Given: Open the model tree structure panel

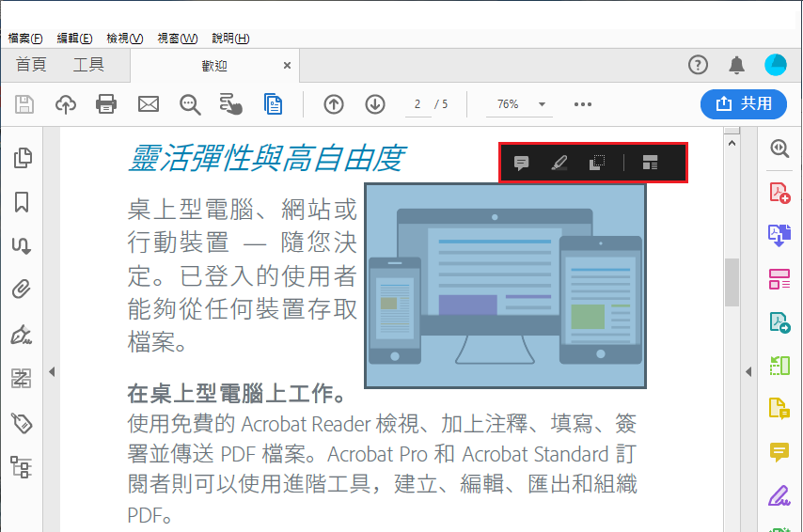Looking at the screenshot, I should tap(22, 467).
